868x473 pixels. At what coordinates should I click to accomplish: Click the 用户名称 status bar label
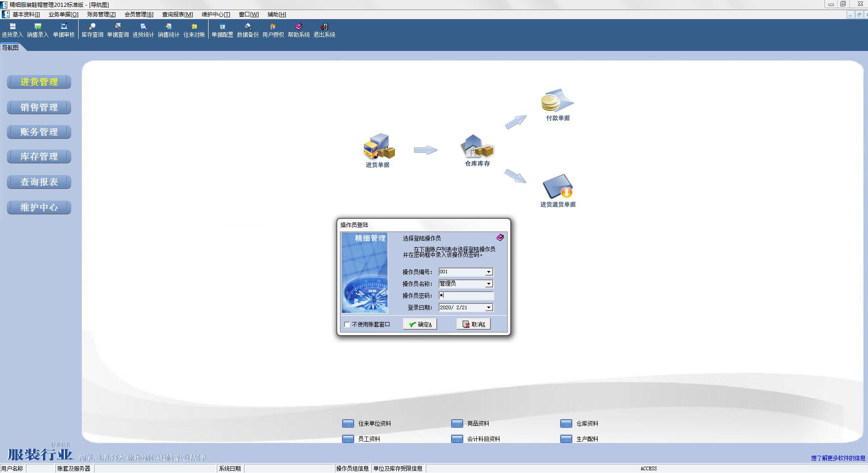click(12, 468)
